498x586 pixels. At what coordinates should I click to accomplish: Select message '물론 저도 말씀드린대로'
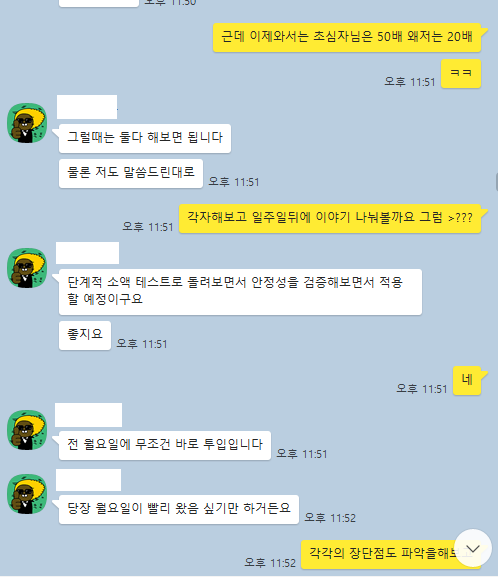click(x=131, y=173)
